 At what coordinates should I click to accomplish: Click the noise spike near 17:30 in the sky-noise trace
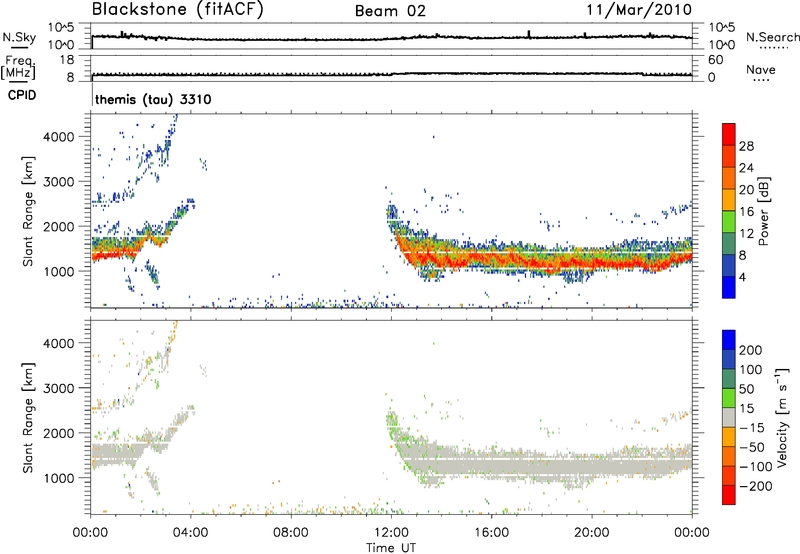pyautogui.click(x=529, y=34)
